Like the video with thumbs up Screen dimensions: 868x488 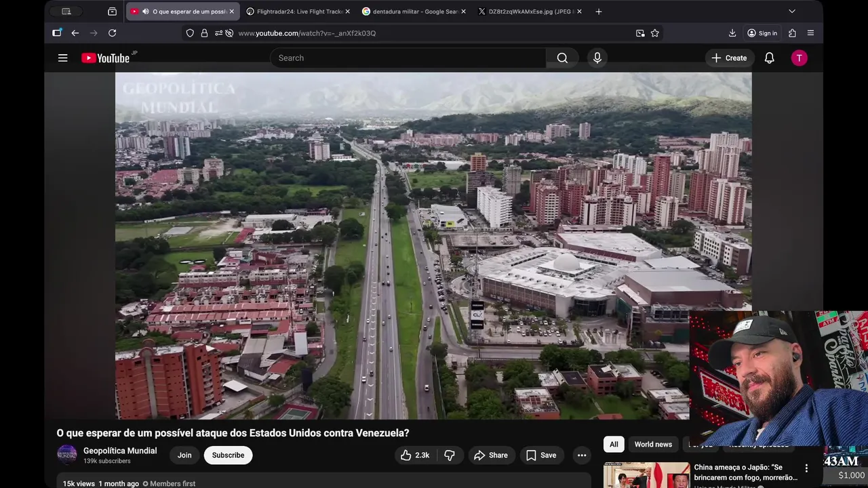coord(414,455)
